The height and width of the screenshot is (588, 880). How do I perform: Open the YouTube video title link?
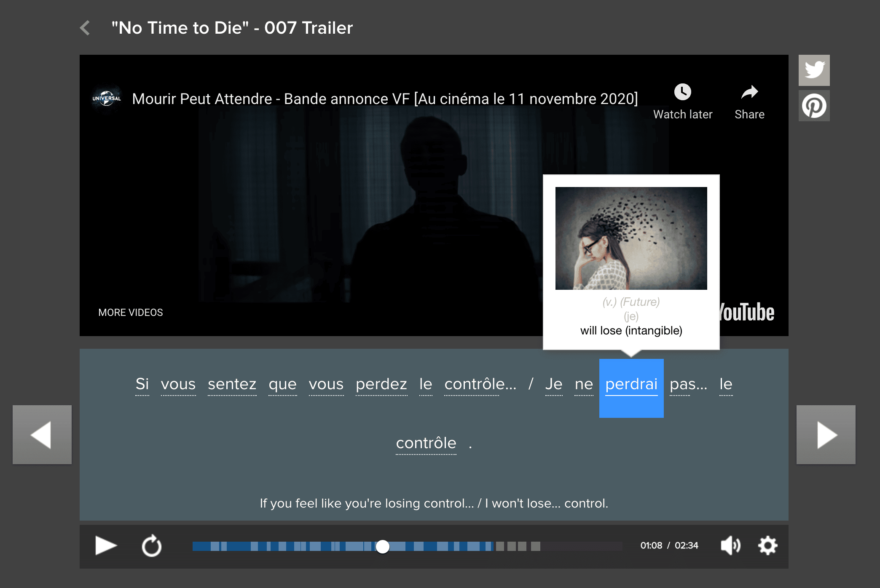pos(384,99)
